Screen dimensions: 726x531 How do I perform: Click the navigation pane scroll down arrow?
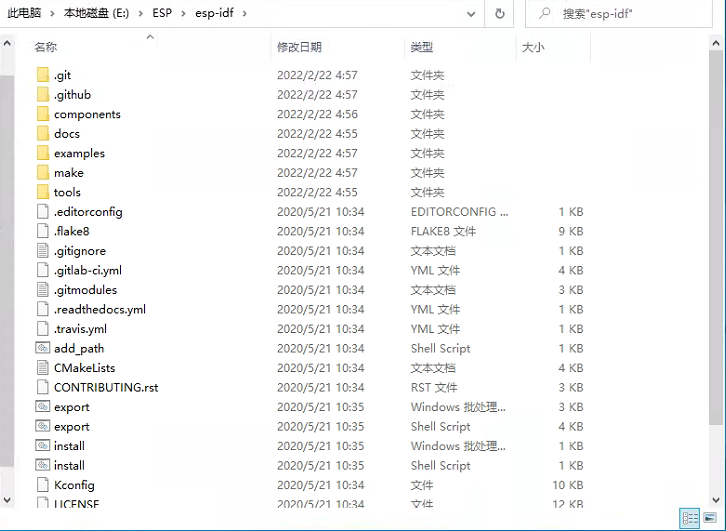7,500
